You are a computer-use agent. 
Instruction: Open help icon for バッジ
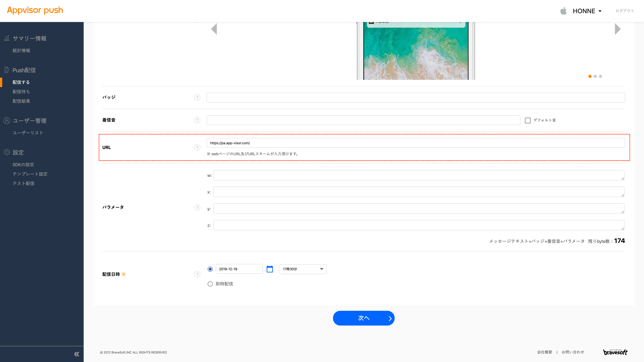tap(197, 97)
